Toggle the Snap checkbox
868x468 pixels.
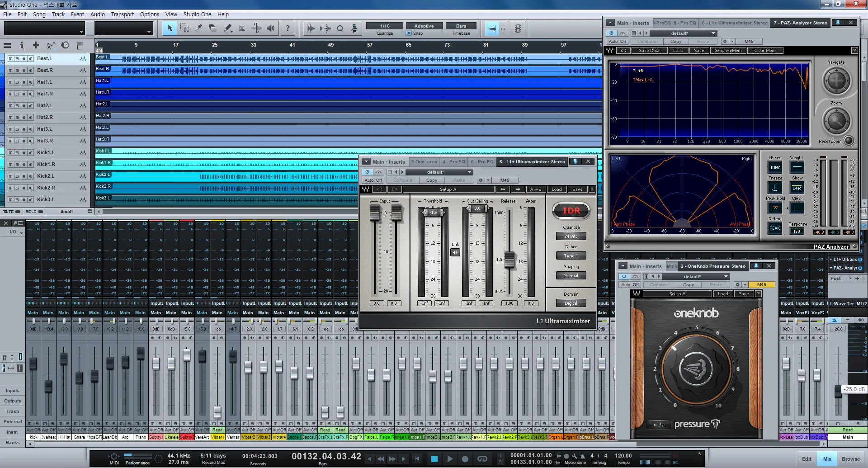click(409, 33)
